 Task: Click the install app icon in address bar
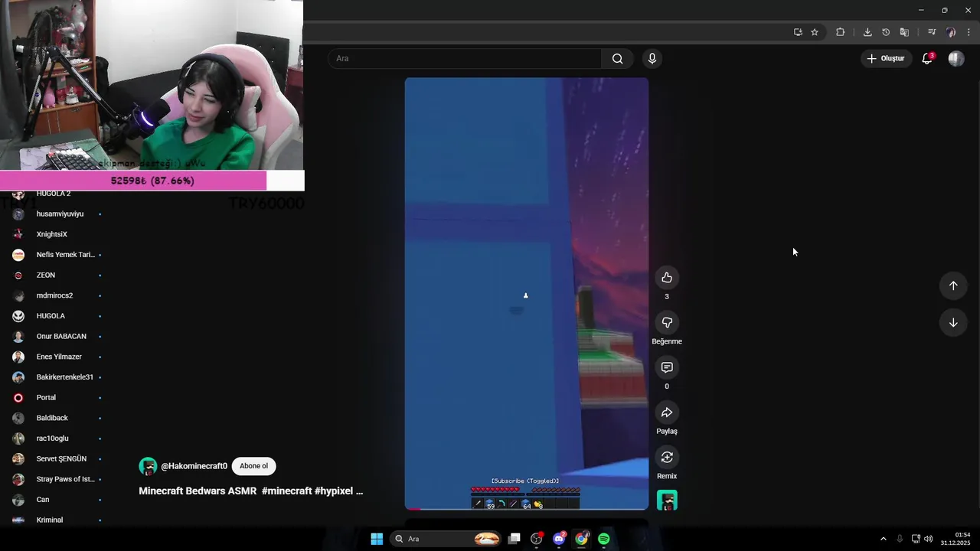pyautogui.click(x=798, y=32)
